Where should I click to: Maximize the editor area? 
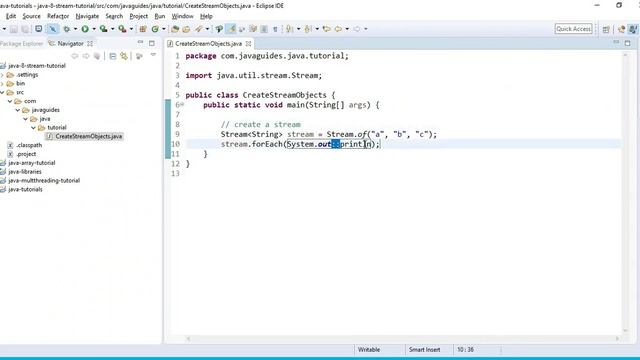point(627,43)
